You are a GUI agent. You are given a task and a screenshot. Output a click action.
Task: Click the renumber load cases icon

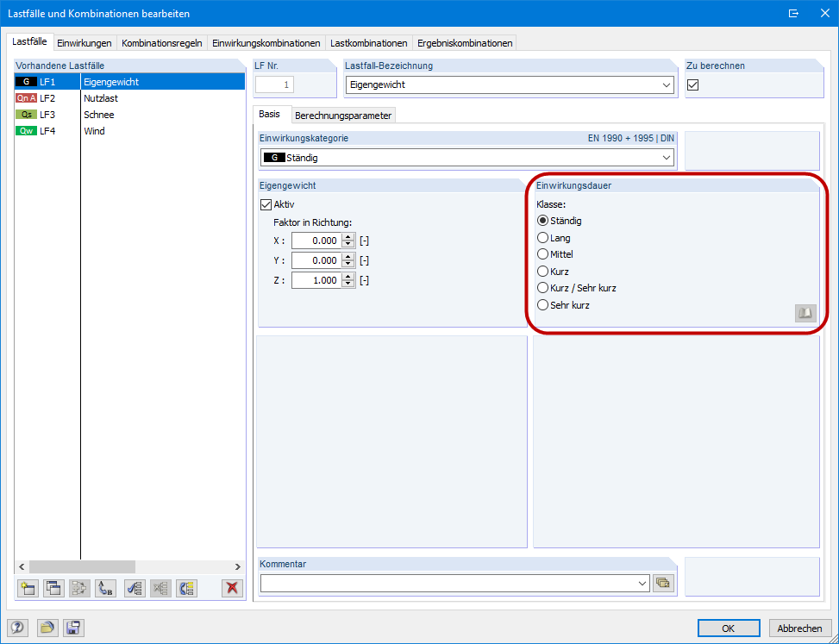point(105,588)
